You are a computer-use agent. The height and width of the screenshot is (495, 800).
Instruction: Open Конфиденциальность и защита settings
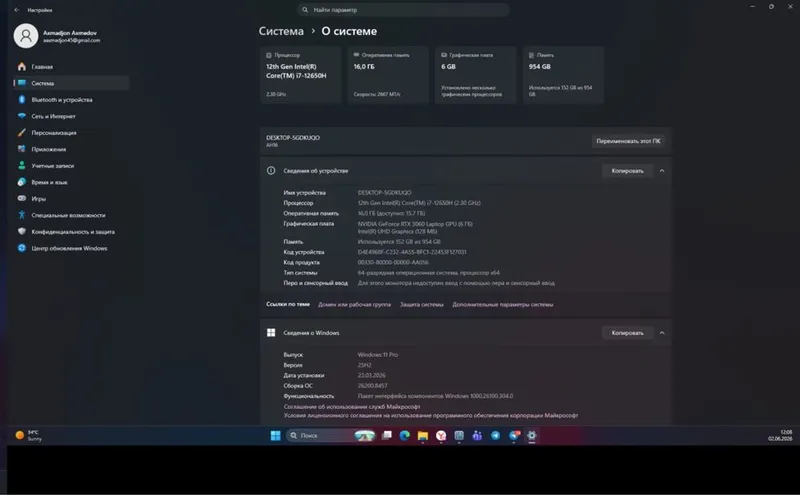[x=71, y=232]
